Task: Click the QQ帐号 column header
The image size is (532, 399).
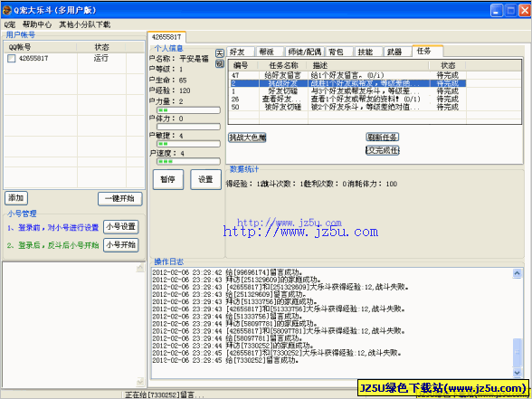Action: (x=41, y=47)
